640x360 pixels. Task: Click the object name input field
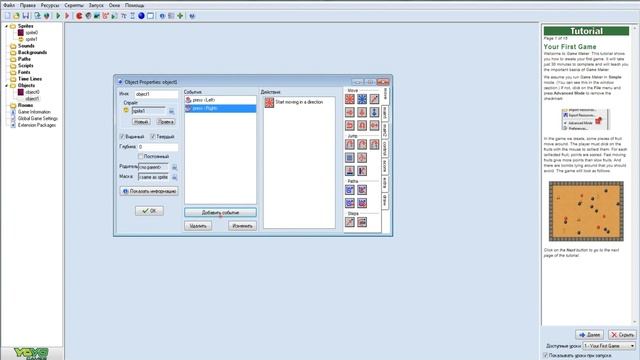coord(156,94)
